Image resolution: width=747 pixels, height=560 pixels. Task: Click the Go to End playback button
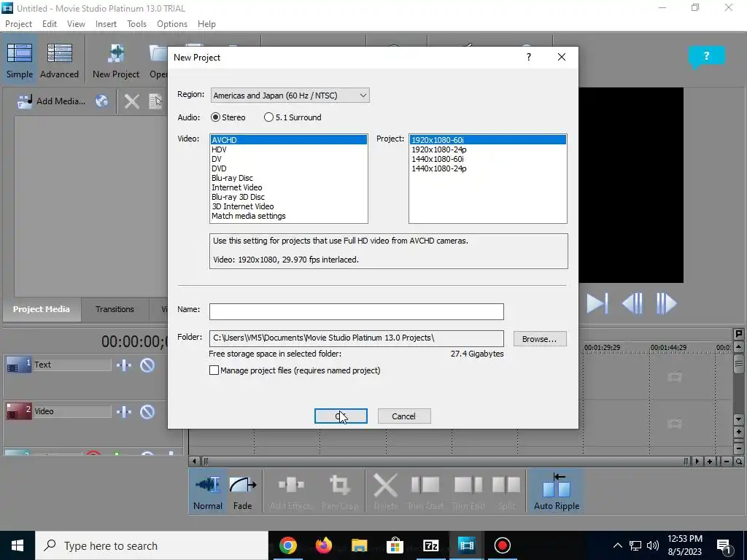coord(597,303)
